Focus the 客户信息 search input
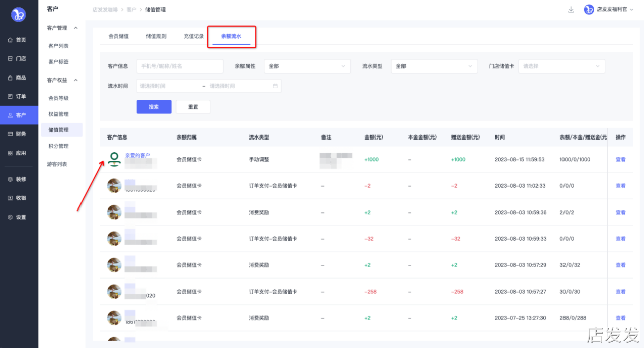Viewport: 644px width, 348px height. [x=180, y=66]
